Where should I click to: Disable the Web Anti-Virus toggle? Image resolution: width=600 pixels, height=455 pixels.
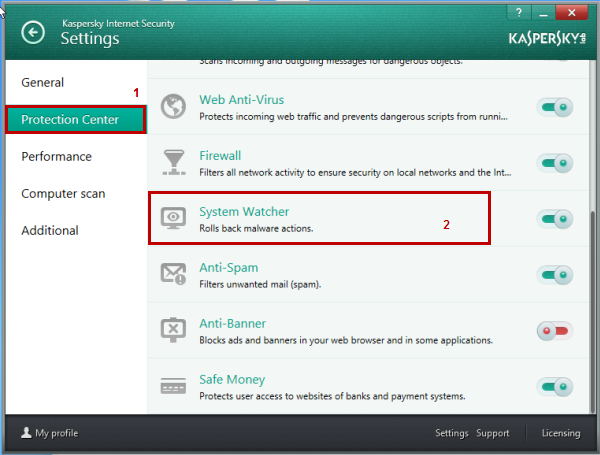(555, 107)
